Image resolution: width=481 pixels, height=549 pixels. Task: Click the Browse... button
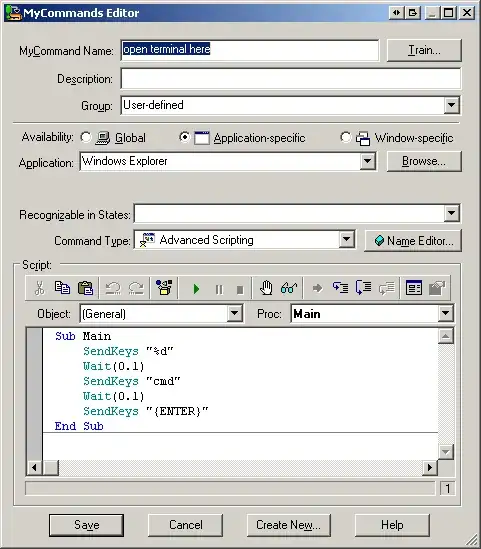[x=424, y=161]
